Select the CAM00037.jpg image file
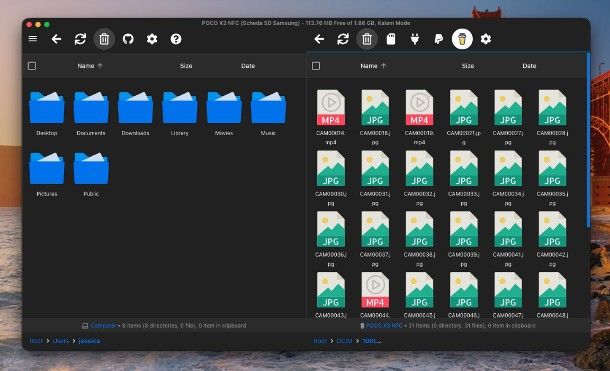 click(375, 238)
